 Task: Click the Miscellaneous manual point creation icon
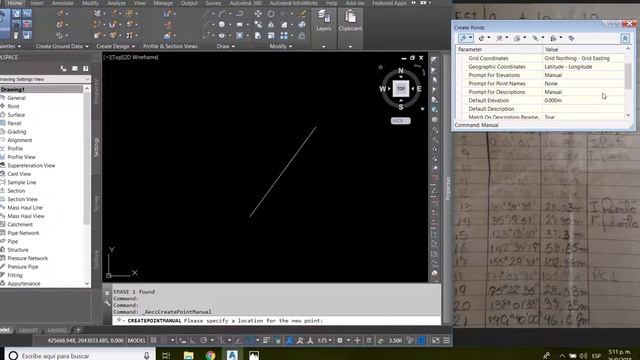coord(464,38)
